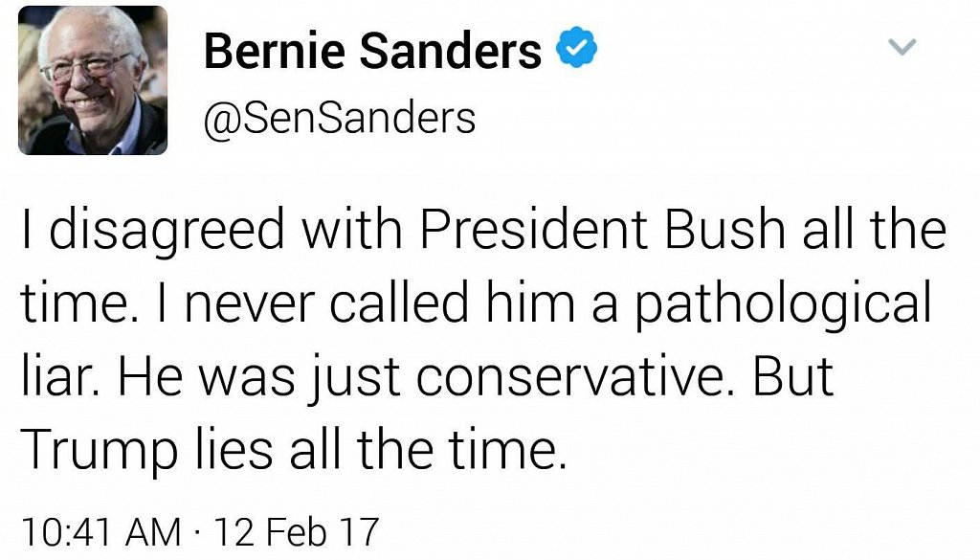The image size is (980, 560).
Task: Open the profile photo beside the account name
Action: 93,80
